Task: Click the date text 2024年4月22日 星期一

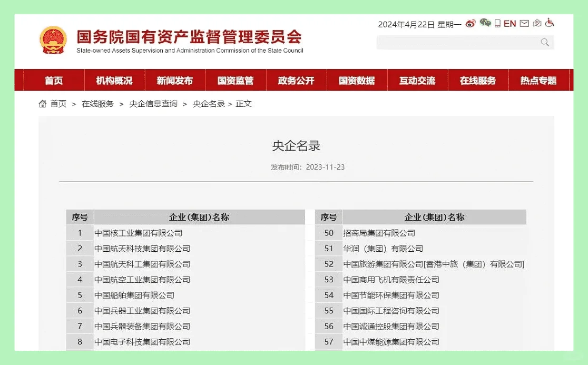Action: click(x=419, y=24)
